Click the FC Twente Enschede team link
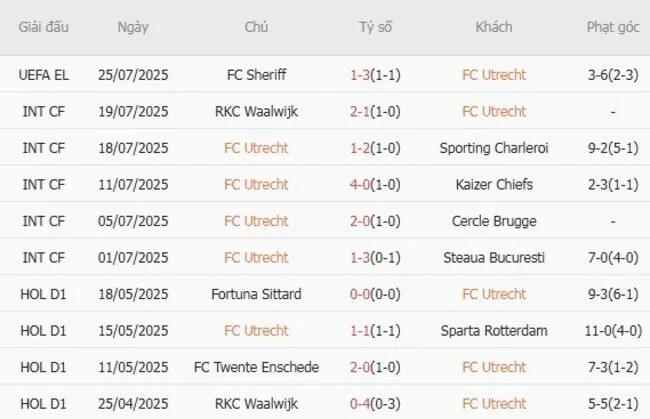650x419 pixels. (x=256, y=368)
